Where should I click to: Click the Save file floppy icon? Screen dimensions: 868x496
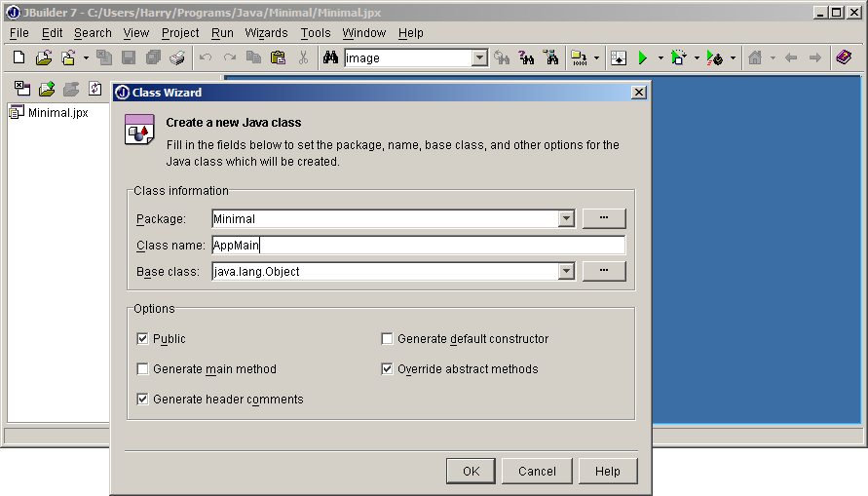tap(129, 57)
